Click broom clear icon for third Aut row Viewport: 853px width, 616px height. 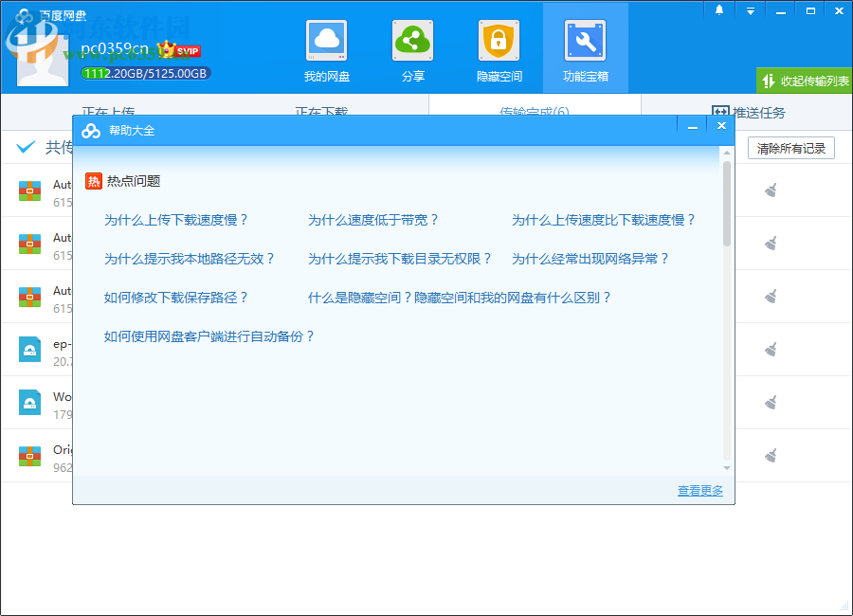(771, 296)
